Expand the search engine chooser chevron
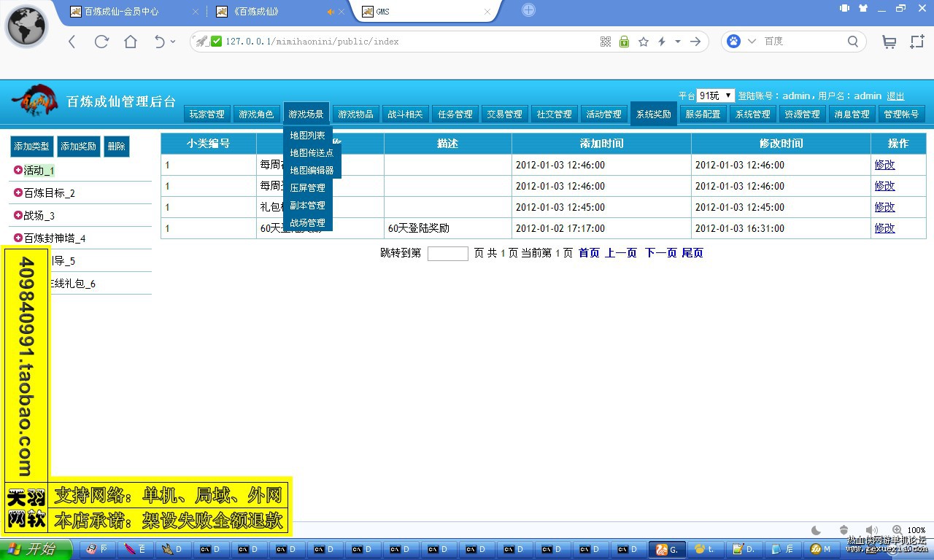The image size is (934, 560). point(752,42)
